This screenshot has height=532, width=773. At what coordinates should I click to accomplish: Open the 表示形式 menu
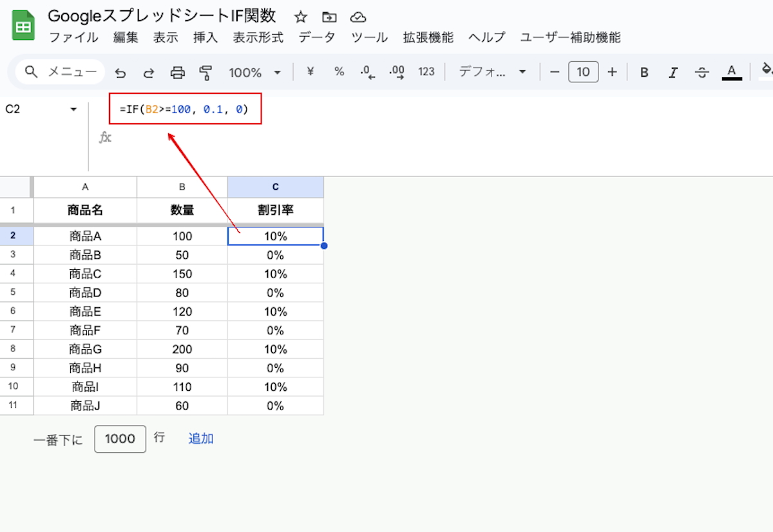pyautogui.click(x=258, y=37)
